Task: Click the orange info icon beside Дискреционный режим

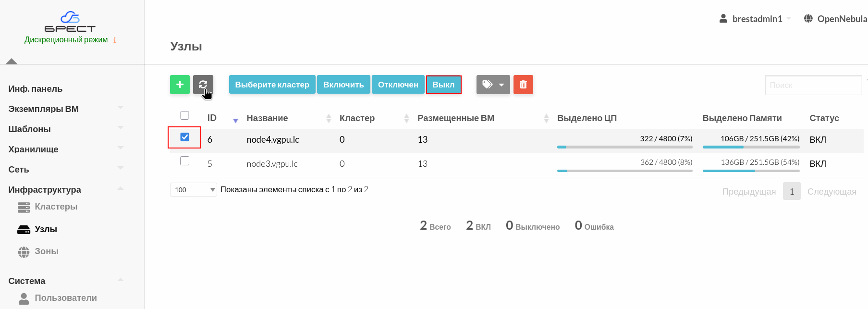Action: pos(114,40)
